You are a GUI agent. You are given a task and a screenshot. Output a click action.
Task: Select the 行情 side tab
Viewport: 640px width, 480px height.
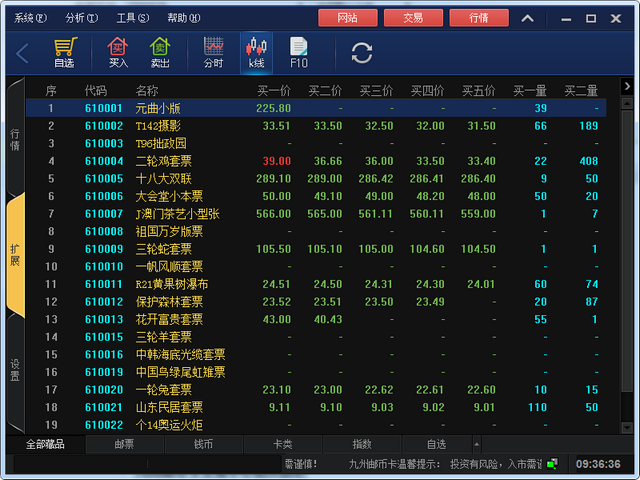point(16,140)
